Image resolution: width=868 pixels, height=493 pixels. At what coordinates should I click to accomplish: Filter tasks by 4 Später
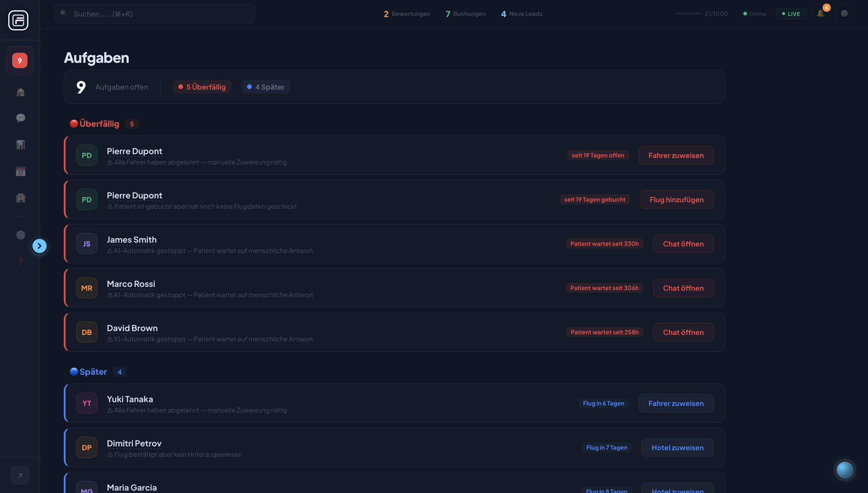(x=265, y=87)
